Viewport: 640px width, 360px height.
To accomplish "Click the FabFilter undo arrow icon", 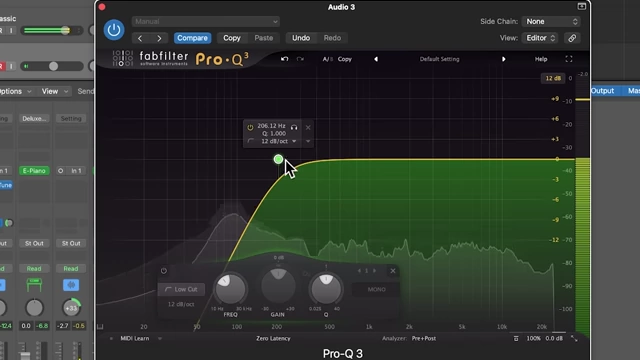I will [284, 59].
